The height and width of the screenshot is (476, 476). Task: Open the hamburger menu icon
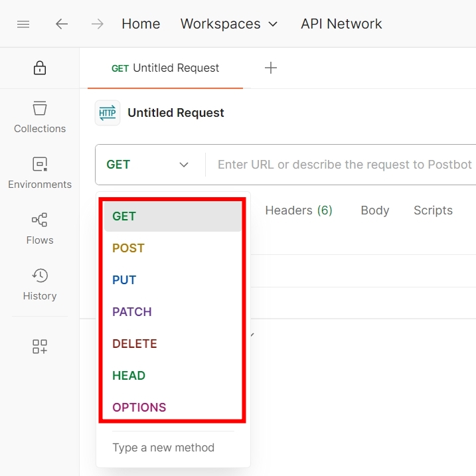23,24
